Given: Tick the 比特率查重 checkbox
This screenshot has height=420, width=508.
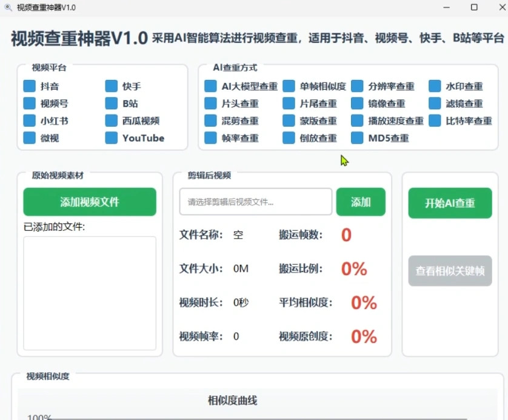Looking at the screenshot, I should click(435, 121).
